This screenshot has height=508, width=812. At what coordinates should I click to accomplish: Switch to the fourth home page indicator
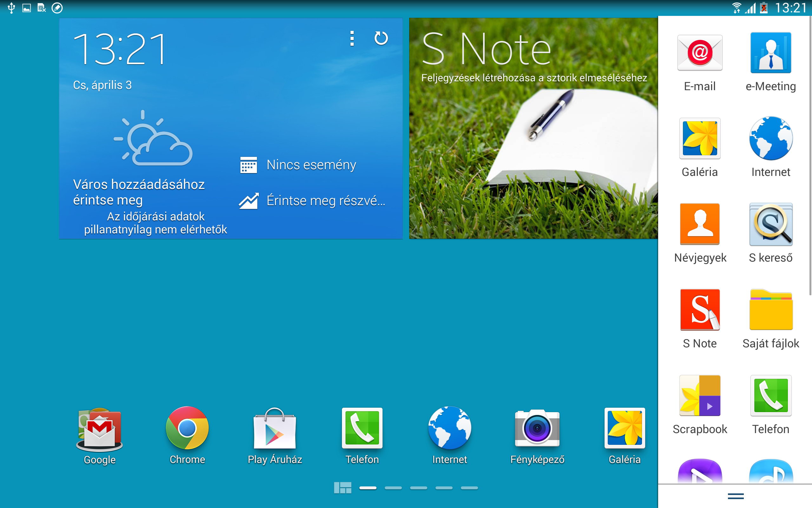(x=444, y=488)
